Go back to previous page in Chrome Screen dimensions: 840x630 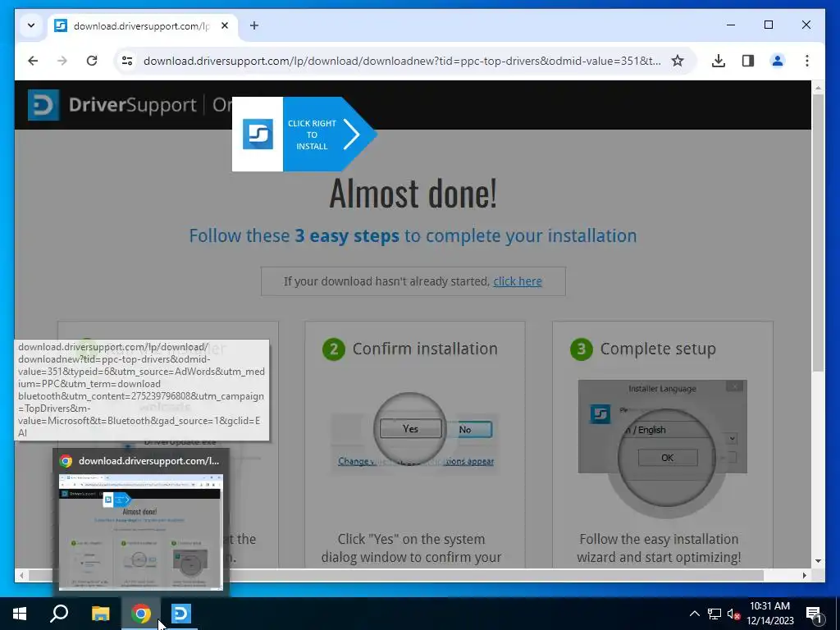(x=33, y=61)
